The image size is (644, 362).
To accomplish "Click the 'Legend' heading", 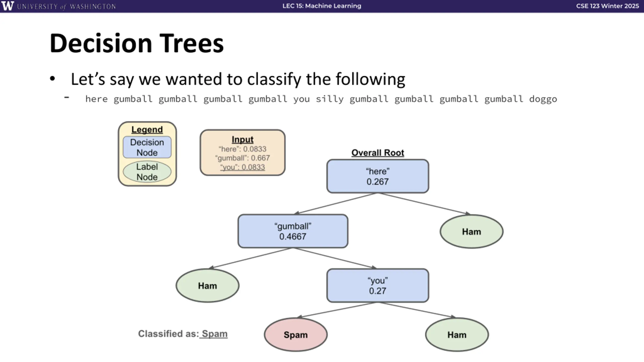I will click(x=147, y=130).
